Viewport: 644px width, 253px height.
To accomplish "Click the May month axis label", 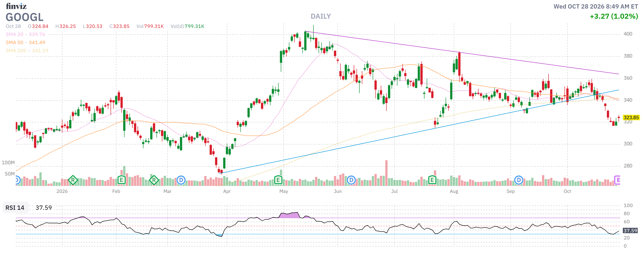I will click(283, 191).
